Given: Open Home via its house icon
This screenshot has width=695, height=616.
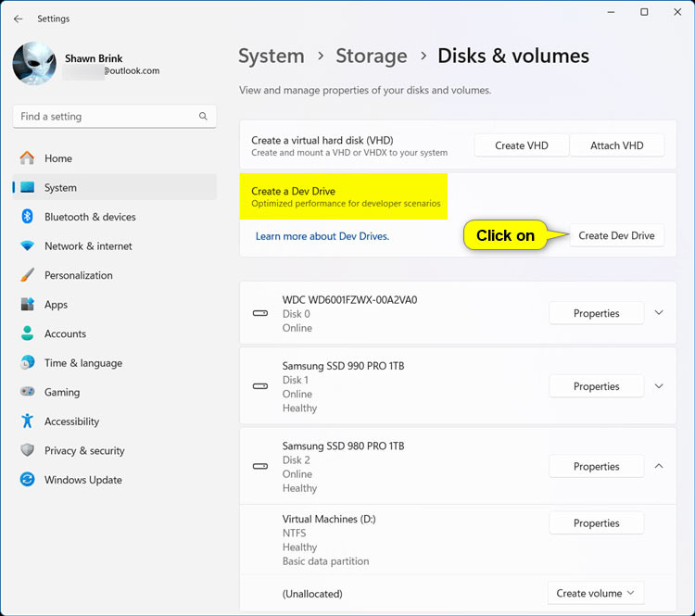Looking at the screenshot, I should pos(27,158).
